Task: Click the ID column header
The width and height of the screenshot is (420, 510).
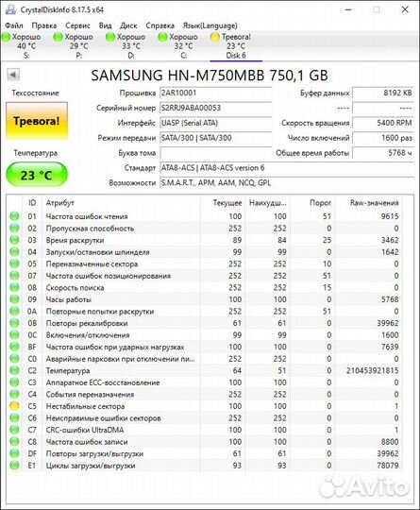Action: (32, 203)
